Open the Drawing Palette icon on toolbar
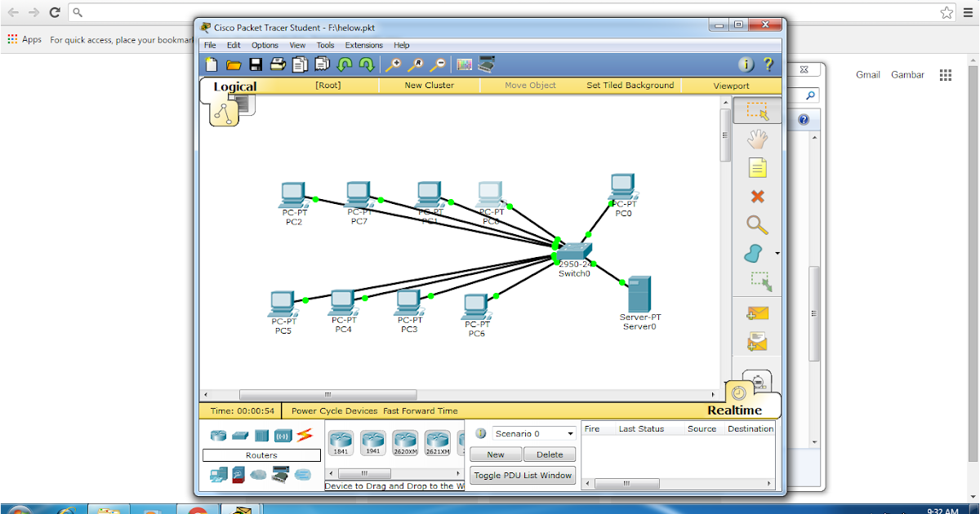 (x=463, y=64)
